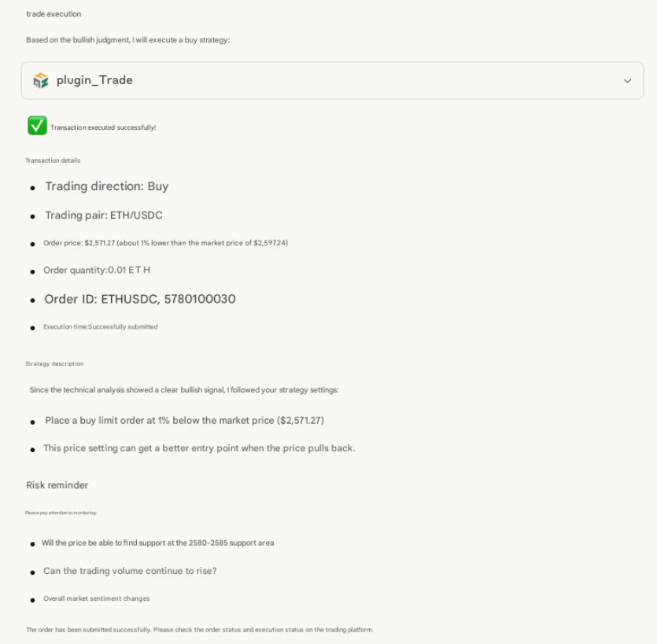The width and height of the screenshot is (657, 644).
Task: Click the 'Transaction details' heading
Action: pyautogui.click(x=53, y=160)
